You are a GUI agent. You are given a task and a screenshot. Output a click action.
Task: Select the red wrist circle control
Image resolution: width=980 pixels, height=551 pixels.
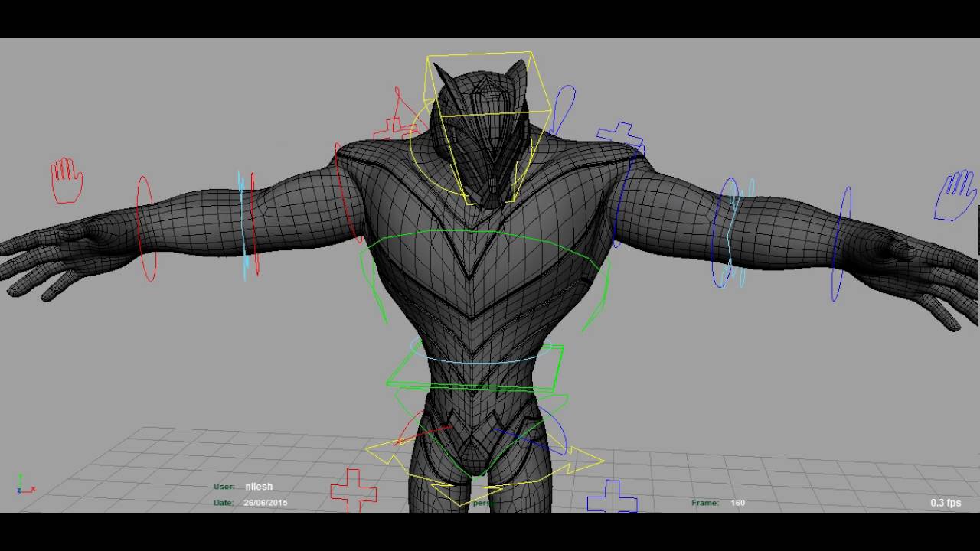tap(145, 228)
